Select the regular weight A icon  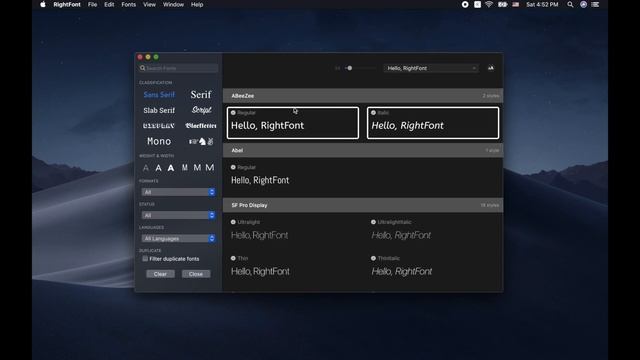pyautogui.click(x=158, y=168)
